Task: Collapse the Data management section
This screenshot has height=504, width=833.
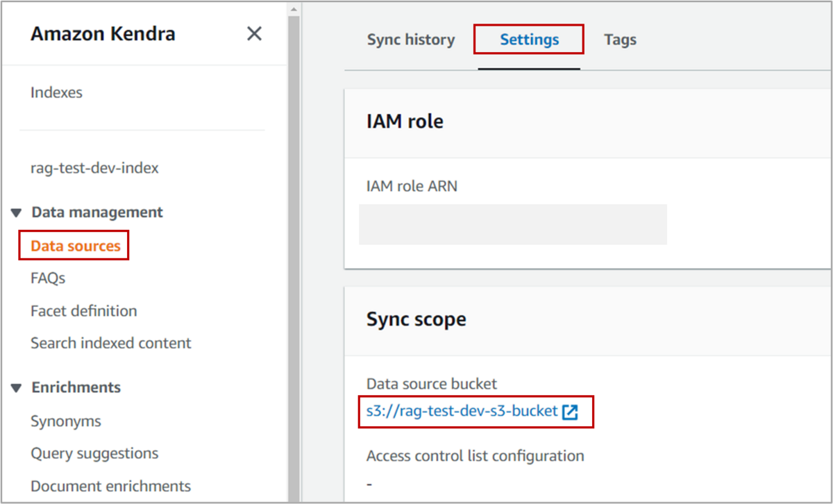Action: (x=18, y=212)
